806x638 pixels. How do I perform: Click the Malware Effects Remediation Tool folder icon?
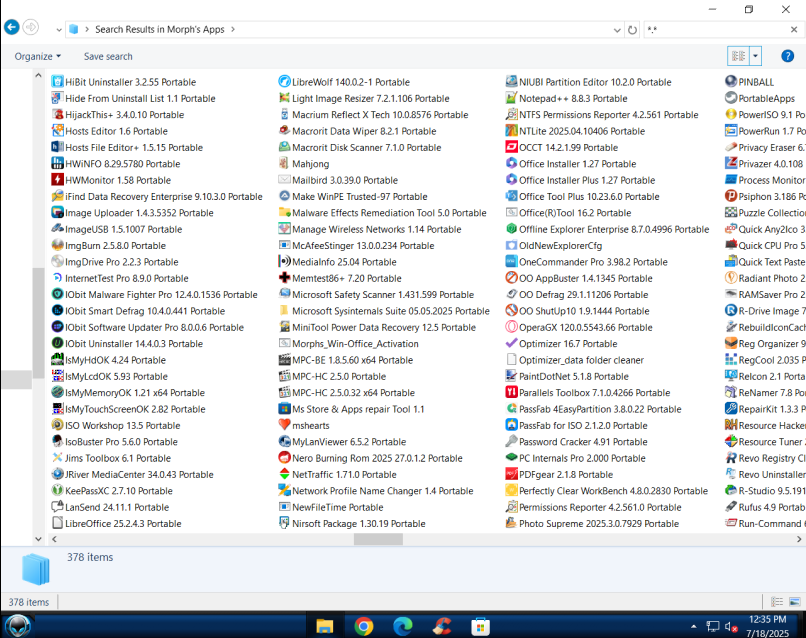click(x=284, y=212)
